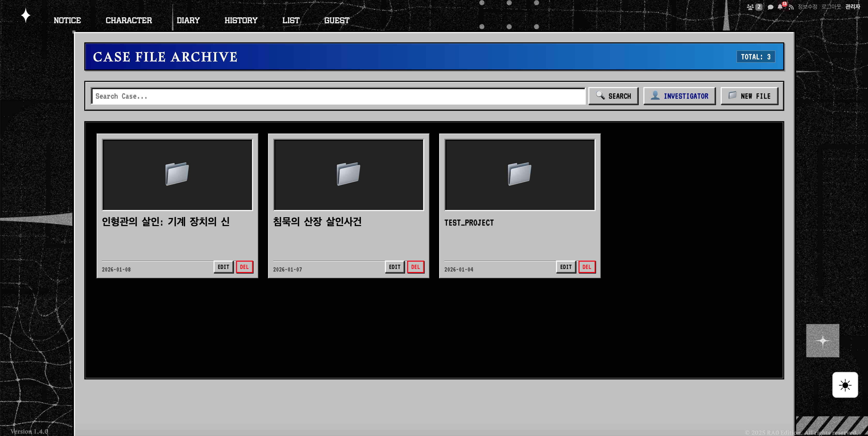The width and height of the screenshot is (868, 436).
Task: Switch to the DIARY page
Action: tap(188, 21)
